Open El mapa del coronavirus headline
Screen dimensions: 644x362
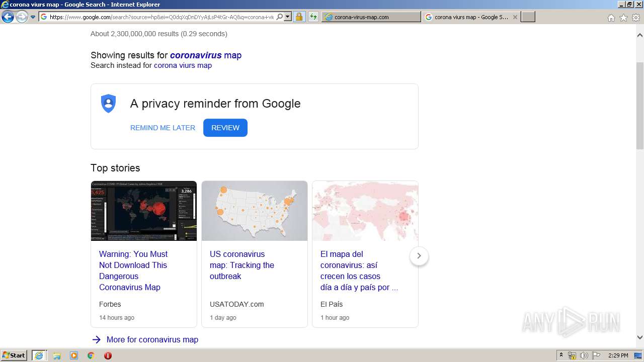tap(359, 270)
